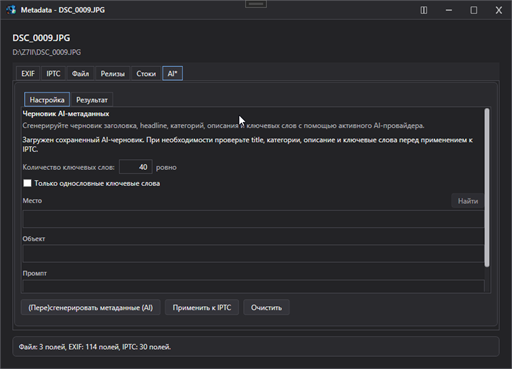Select the AI* tab
Image resolution: width=512 pixels, height=369 pixels.
pos(172,74)
